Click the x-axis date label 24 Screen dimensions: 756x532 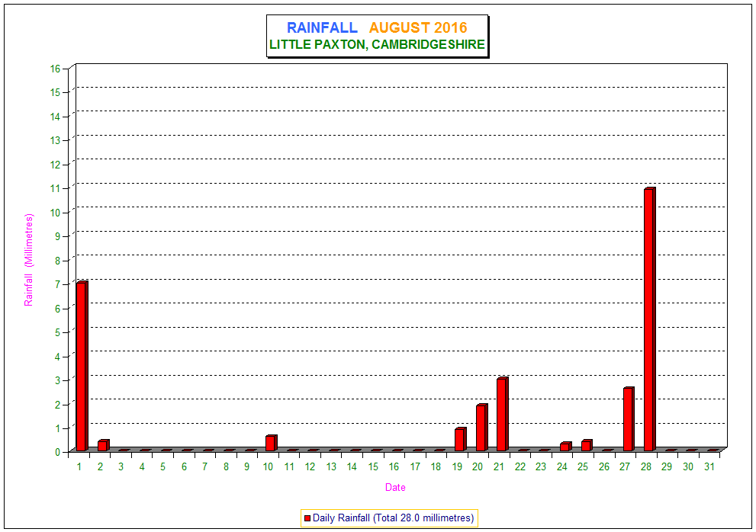tap(561, 466)
